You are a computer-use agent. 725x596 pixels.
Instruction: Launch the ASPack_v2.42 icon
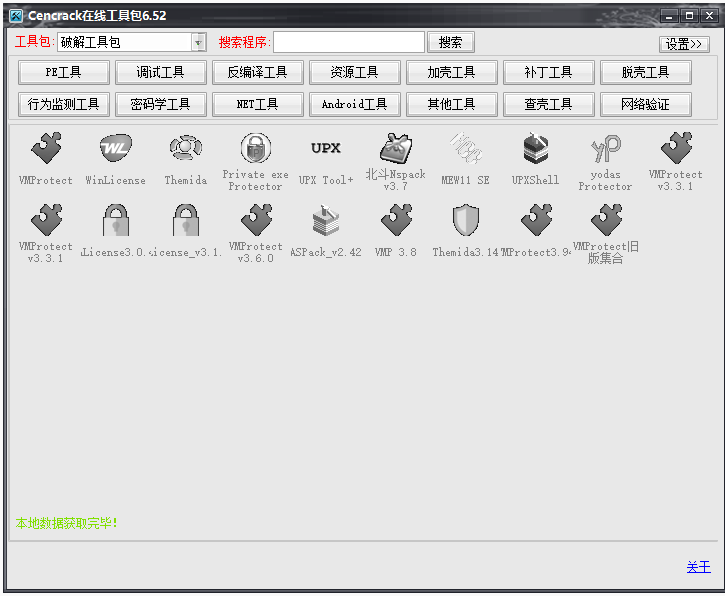point(325,221)
